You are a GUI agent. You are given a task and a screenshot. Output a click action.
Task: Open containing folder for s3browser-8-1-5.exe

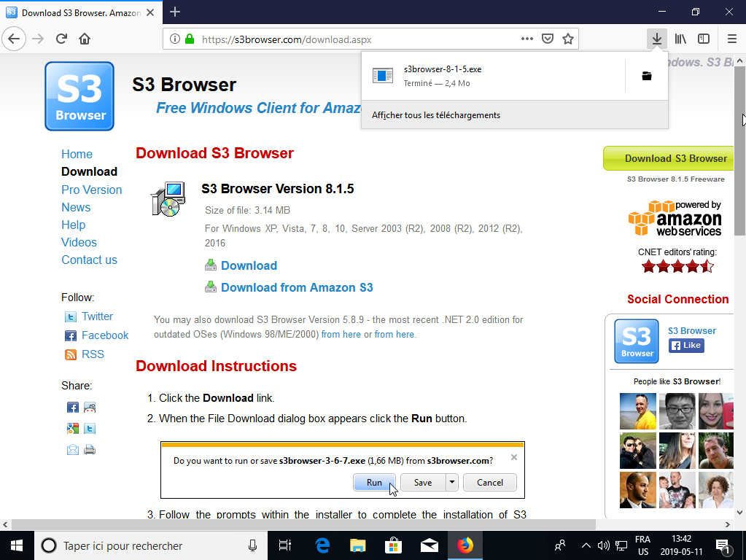[x=647, y=76]
